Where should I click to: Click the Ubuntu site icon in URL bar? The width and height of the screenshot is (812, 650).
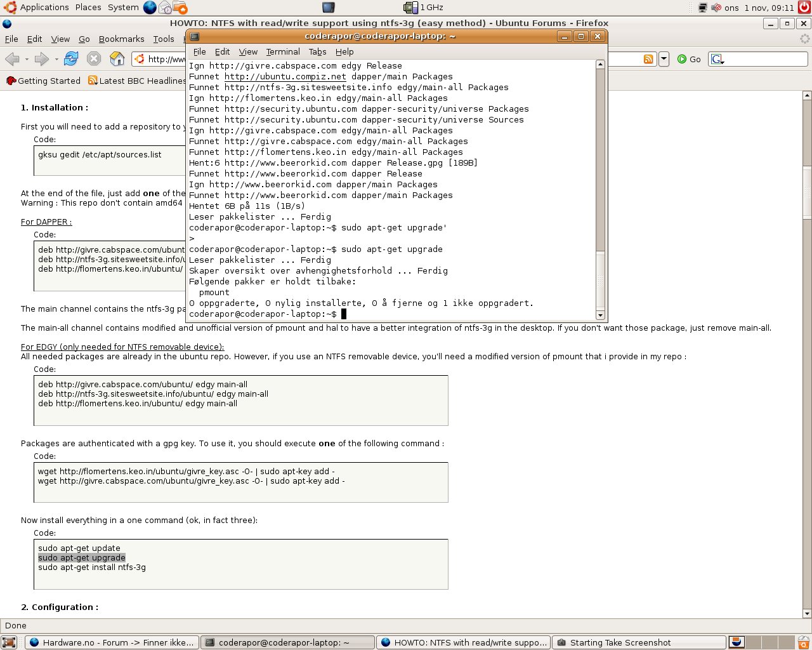[140, 59]
